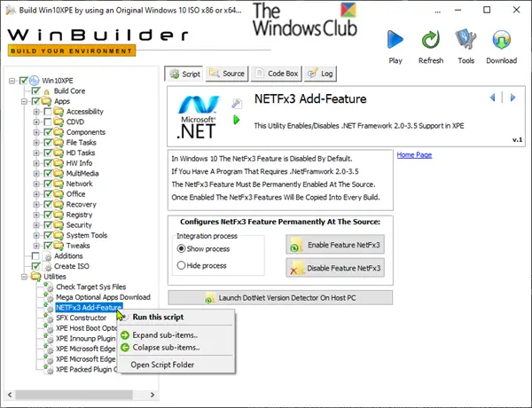Viewport: 532px width, 408px height.
Task: Click the tree scrollbar right arrow
Action: (153, 395)
